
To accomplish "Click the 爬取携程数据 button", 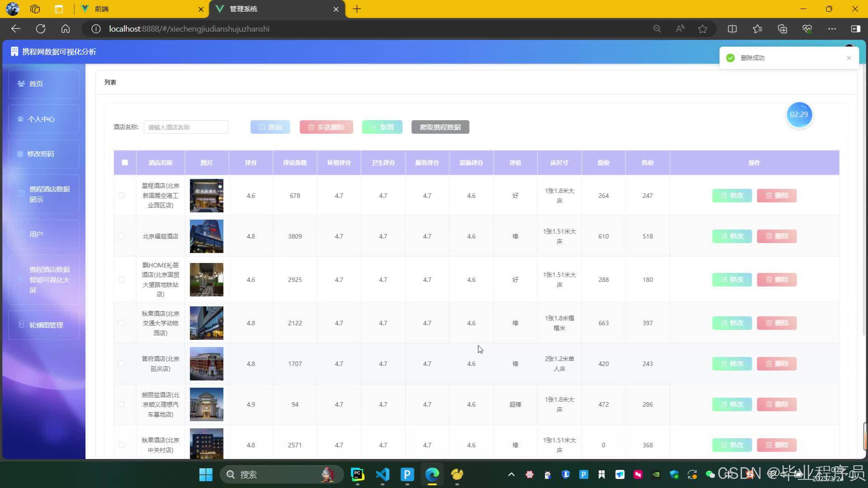I will (x=440, y=127).
